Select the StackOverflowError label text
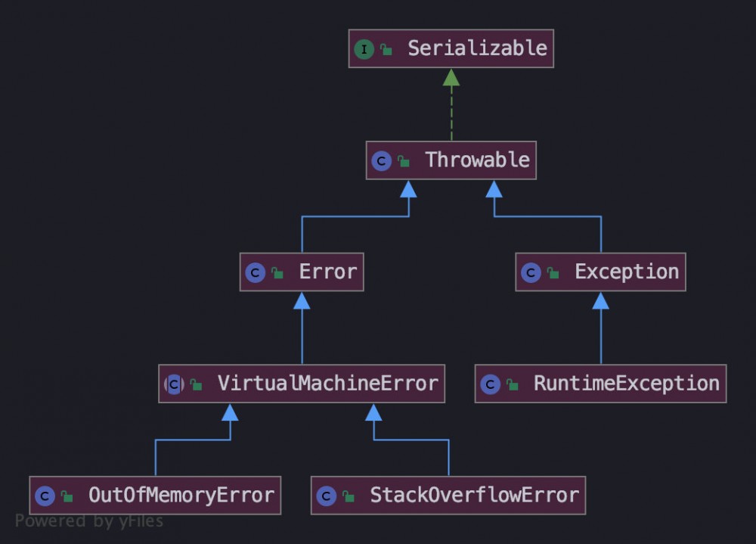The height and width of the screenshot is (544, 756). coord(474,496)
